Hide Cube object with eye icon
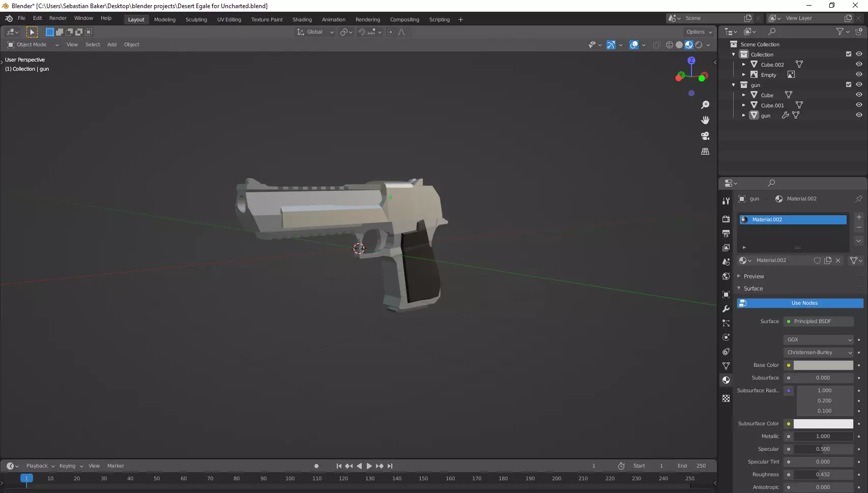The width and height of the screenshot is (868, 493). 859,95
